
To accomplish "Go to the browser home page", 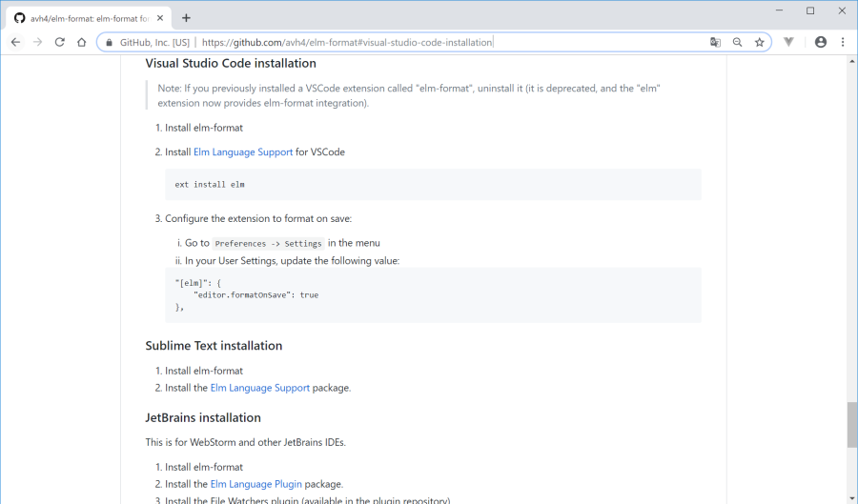I will pyautogui.click(x=82, y=42).
